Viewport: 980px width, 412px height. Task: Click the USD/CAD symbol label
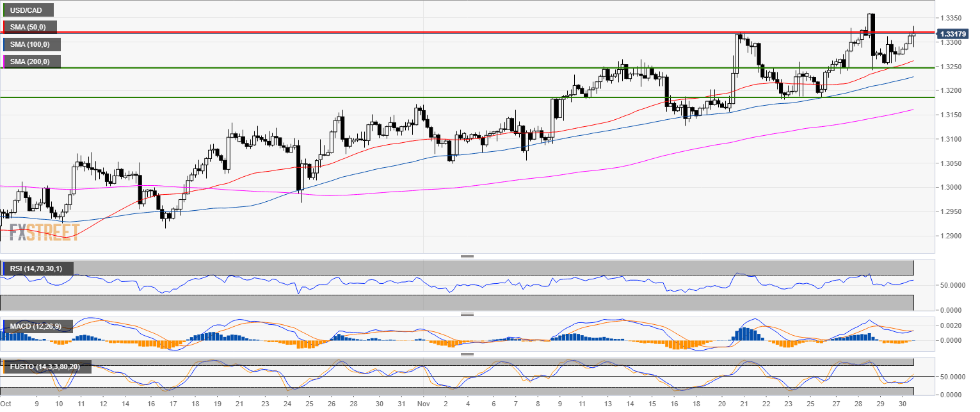tap(28, 10)
